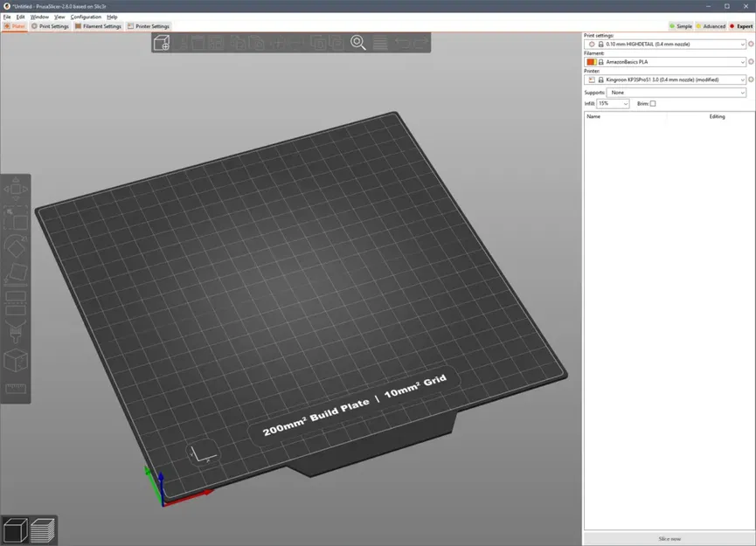Screen dimensions: 756x546
Task: Expand the Print settings preset dropdown
Action: coord(742,44)
